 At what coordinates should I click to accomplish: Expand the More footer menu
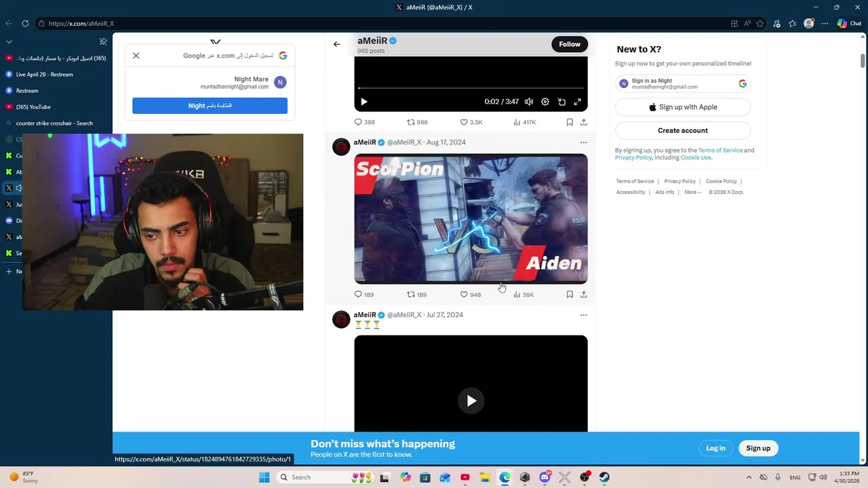[x=692, y=192]
